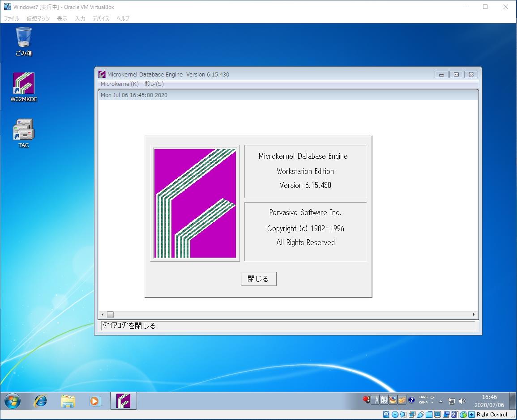
Task: Click the Microkernel engine taskbar button
Action: click(x=123, y=401)
